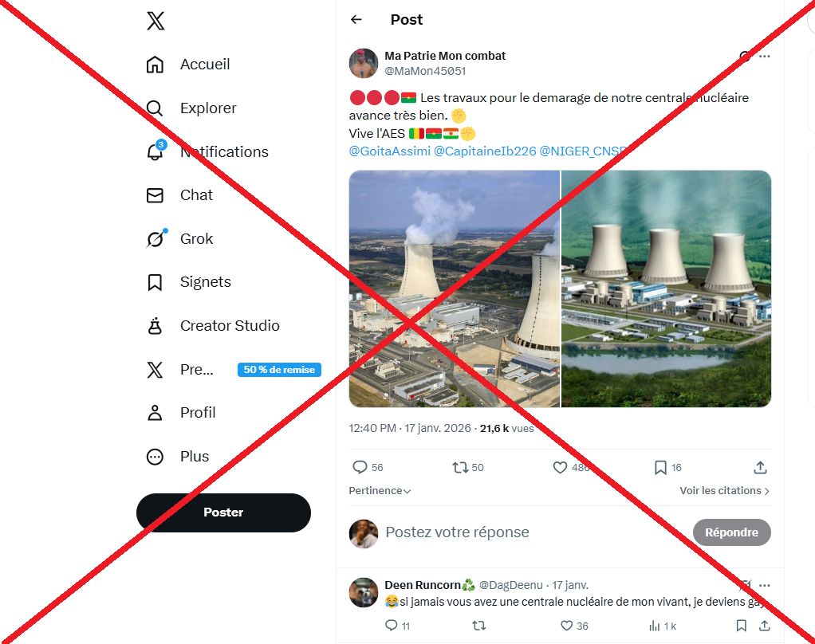815x644 pixels.
Task: Expand the Plus menu in sidebar
Action: pos(155,457)
